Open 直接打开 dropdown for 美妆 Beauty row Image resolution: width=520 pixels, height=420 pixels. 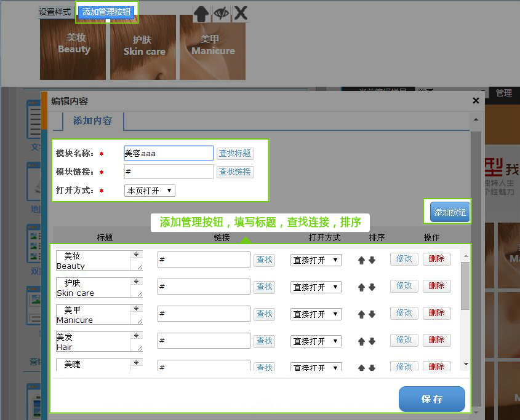(316, 260)
